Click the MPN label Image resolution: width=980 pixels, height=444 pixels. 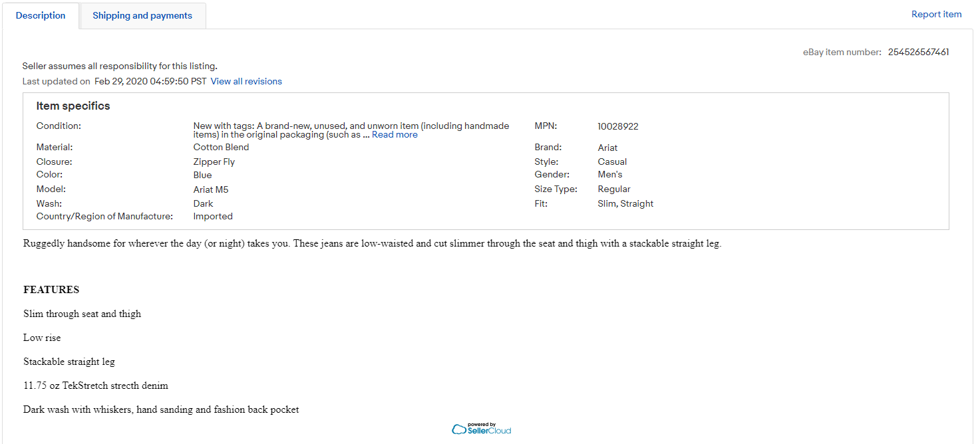(x=546, y=126)
